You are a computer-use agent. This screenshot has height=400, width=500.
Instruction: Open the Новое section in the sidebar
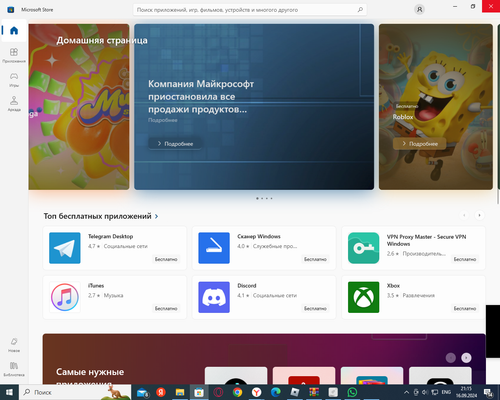[x=14, y=345]
